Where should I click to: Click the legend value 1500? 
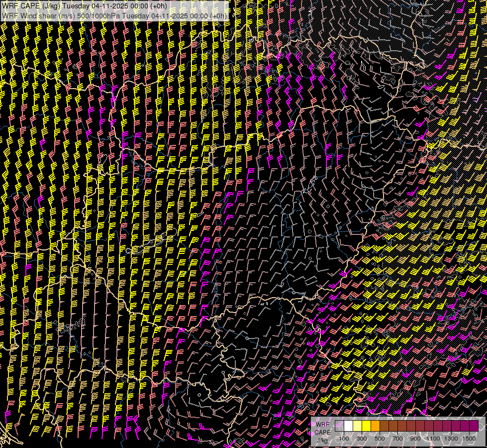[x=469, y=439]
